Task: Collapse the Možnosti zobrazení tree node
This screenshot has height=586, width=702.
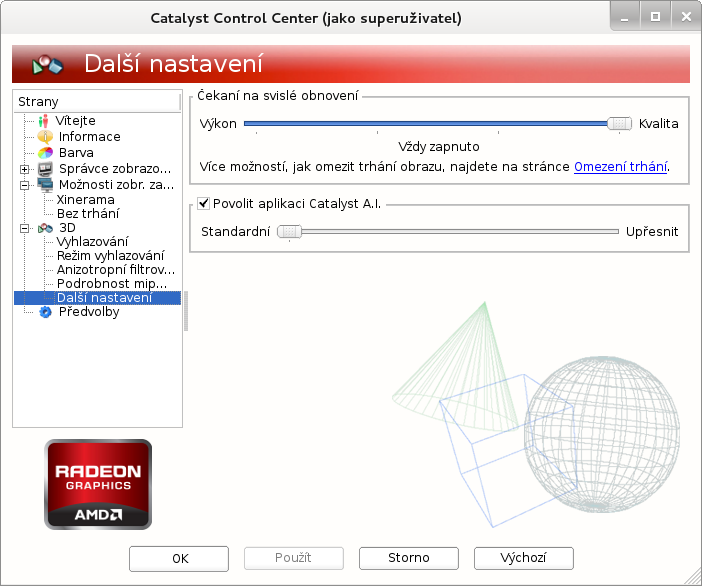Action: point(24,185)
